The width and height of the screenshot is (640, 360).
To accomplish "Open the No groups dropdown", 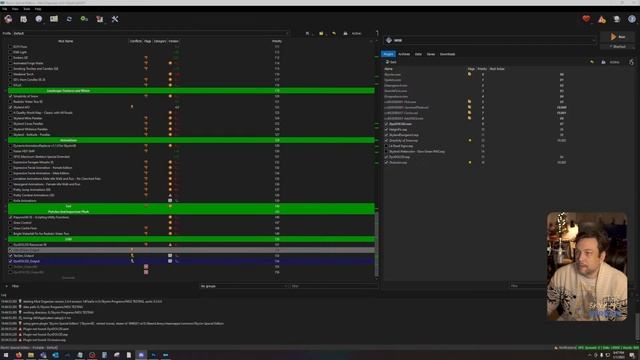I will coord(244,286).
